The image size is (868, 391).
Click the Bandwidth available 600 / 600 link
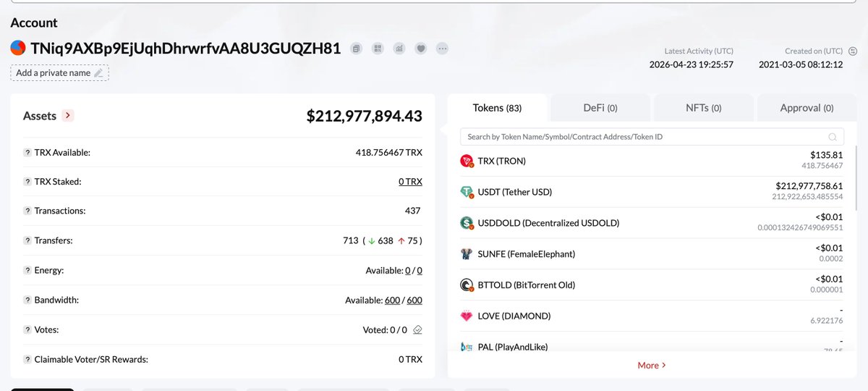pos(404,300)
